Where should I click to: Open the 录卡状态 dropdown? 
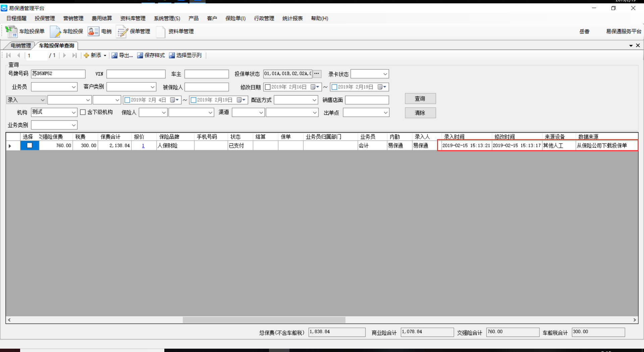(x=385, y=74)
